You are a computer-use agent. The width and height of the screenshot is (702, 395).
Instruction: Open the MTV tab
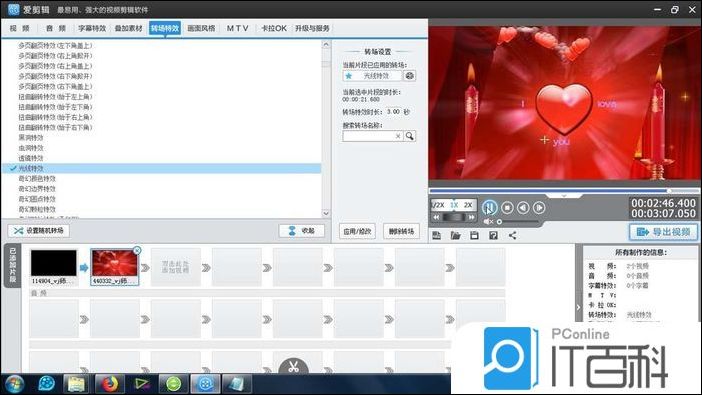[x=237, y=28]
